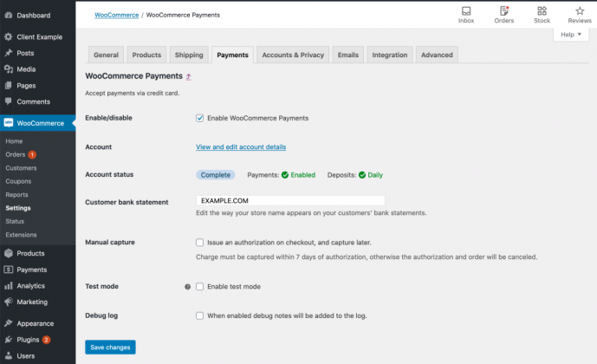Viewport: 597px width, 364px height.
Task: Switch to the Emails tab
Action: (348, 55)
